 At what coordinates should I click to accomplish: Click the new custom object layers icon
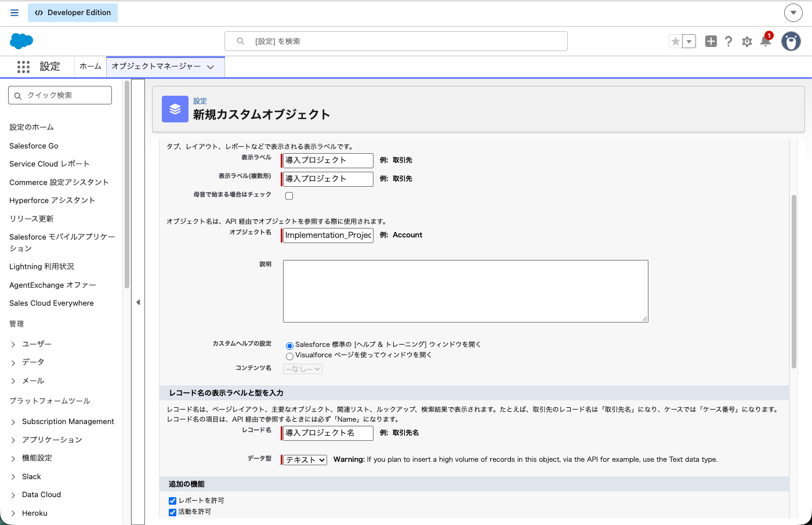click(x=175, y=109)
